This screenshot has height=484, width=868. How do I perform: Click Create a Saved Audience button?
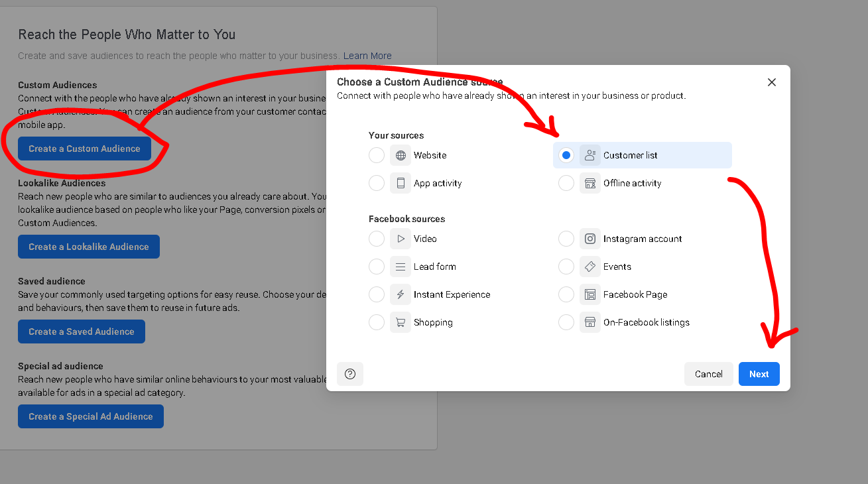pos(82,332)
